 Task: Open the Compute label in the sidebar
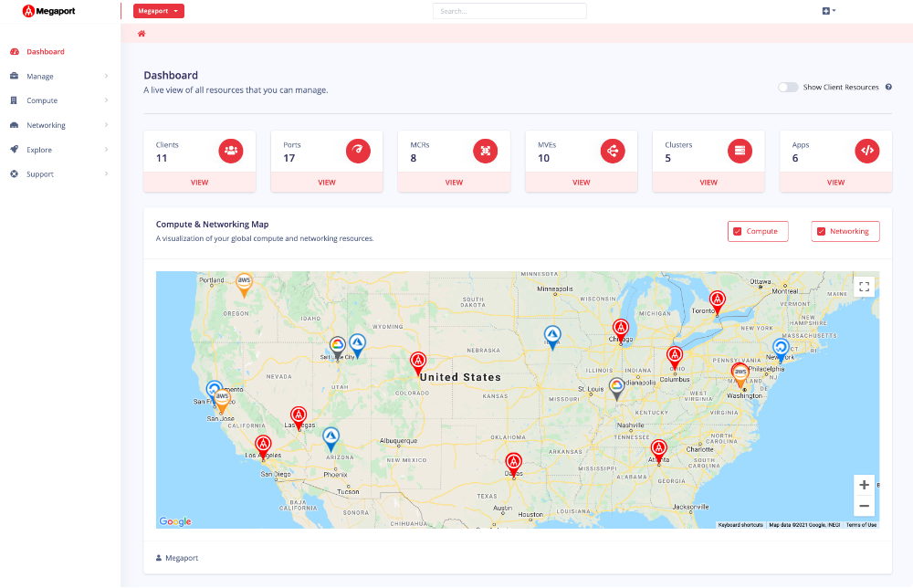(x=42, y=100)
